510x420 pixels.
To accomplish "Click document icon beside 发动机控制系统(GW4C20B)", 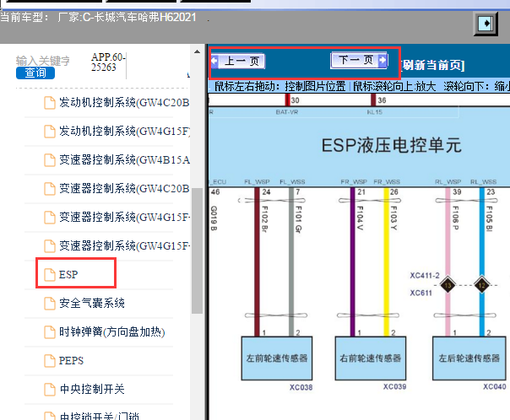I will 50,103.
